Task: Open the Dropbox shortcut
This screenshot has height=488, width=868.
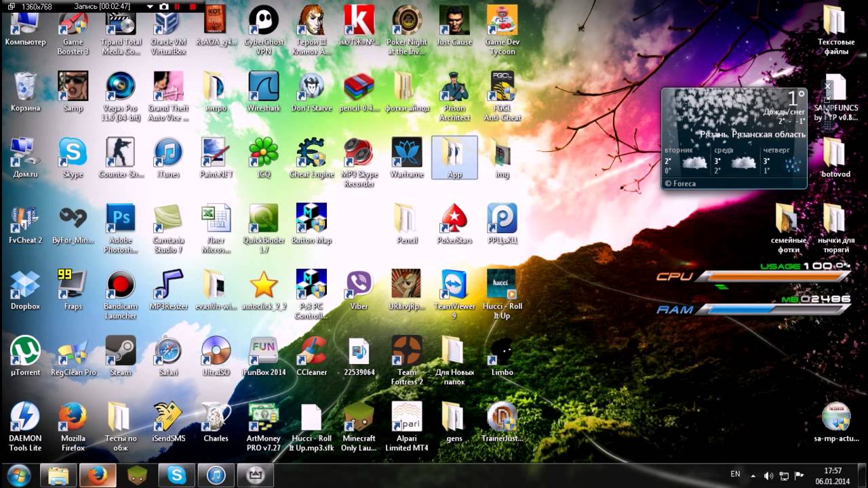Action: (25, 290)
